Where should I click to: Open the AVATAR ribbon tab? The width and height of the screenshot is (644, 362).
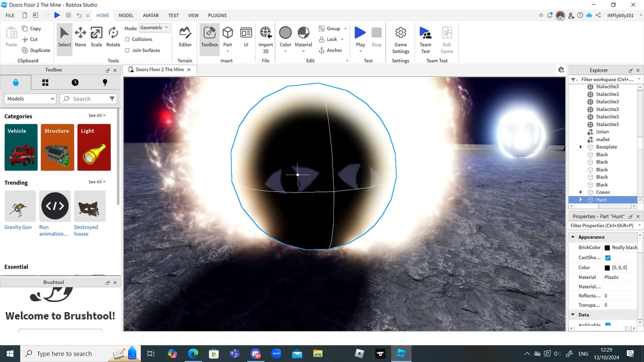click(150, 16)
